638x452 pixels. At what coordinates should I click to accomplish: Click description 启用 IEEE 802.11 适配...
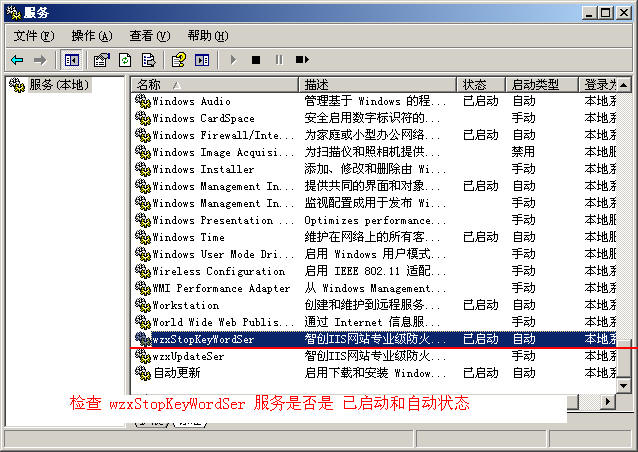click(375, 271)
